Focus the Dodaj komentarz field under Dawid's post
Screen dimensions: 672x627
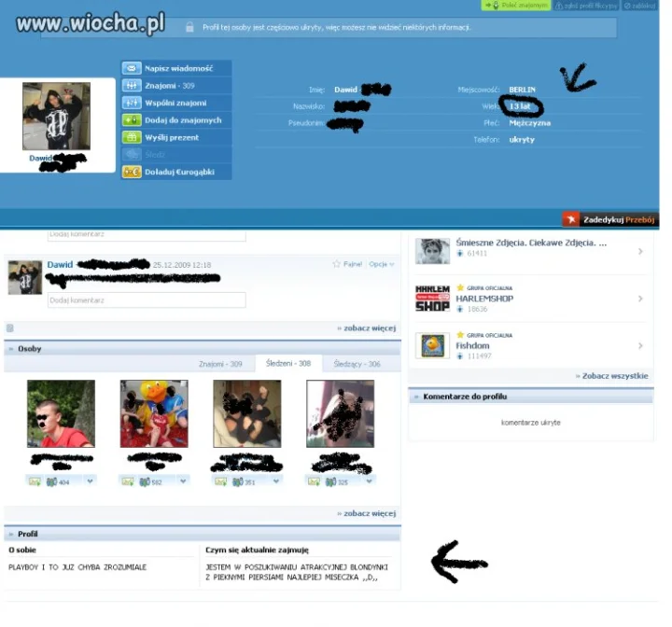147,300
